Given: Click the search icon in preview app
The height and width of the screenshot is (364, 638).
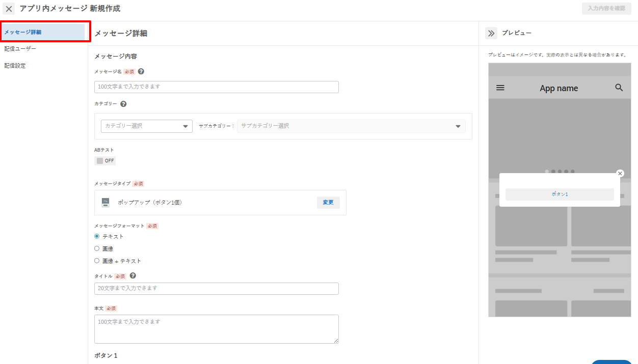Looking at the screenshot, I should 619,88.
